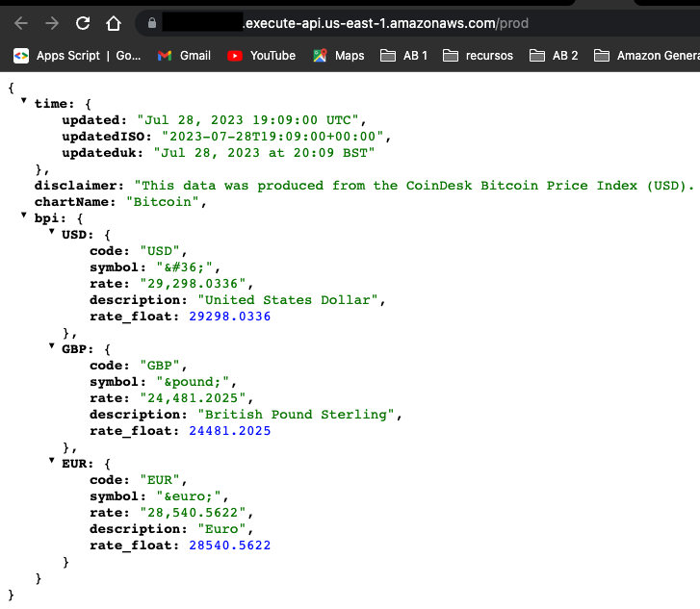Collapse the EUR object
The width and height of the screenshot is (700, 609).
click(52, 461)
